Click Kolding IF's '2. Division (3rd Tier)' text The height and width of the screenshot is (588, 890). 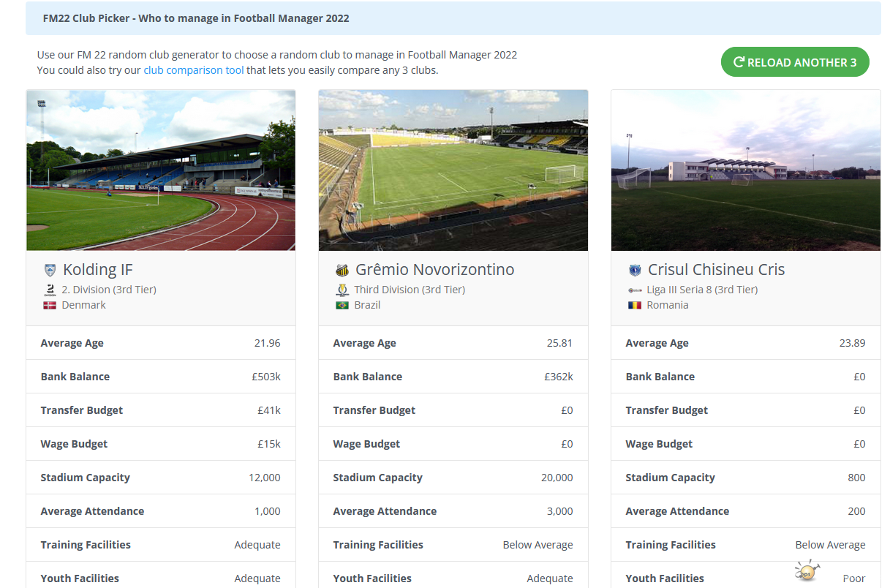109,290
